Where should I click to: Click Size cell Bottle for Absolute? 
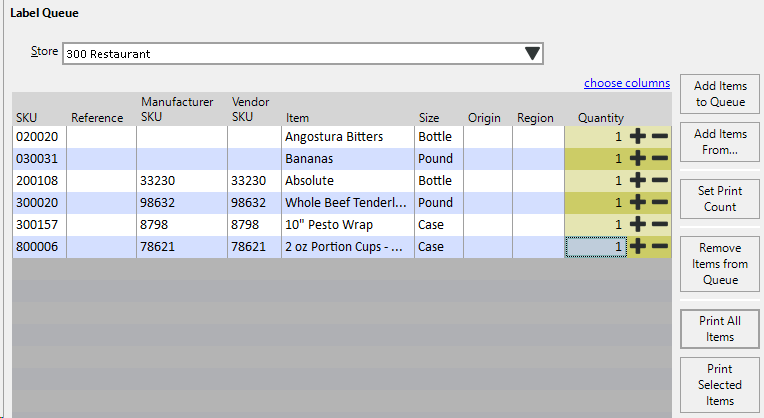439,181
